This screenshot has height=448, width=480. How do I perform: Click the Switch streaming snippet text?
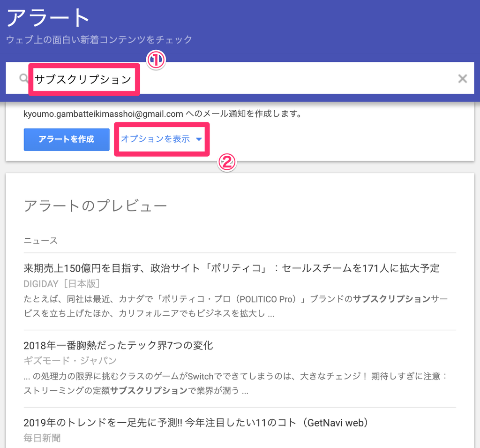[236, 383]
